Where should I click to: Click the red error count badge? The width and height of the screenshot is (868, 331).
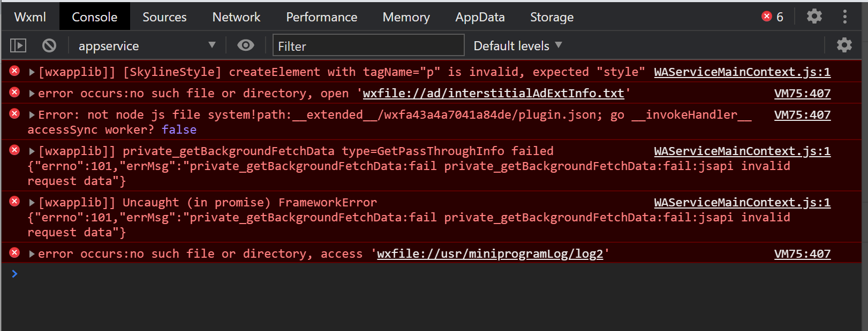point(773,17)
